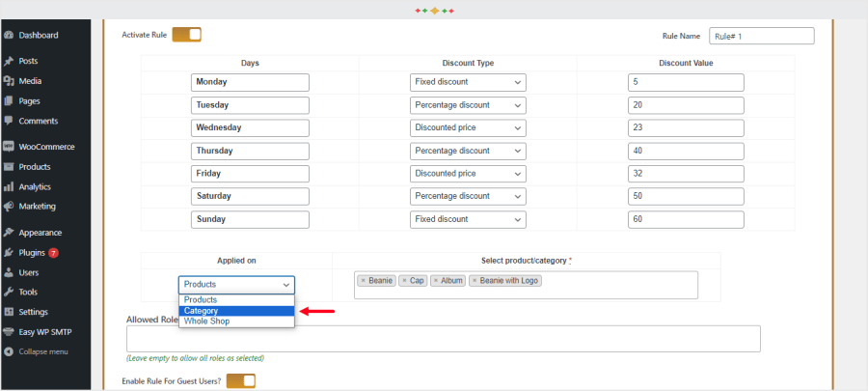The height and width of the screenshot is (391, 868).
Task: Open Wednesday's discount type dropdown
Action: click(x=468, y=128)
